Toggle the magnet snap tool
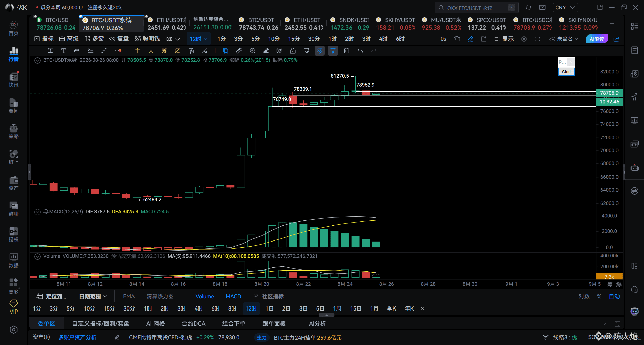Screen dimensions: 644x345 tap(320, 51)
